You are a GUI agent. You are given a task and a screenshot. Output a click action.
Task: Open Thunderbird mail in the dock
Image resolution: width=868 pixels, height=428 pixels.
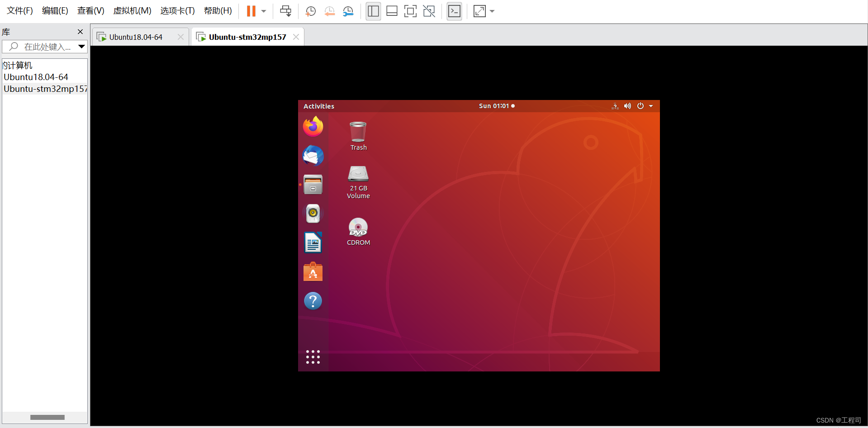click(313, 156)
